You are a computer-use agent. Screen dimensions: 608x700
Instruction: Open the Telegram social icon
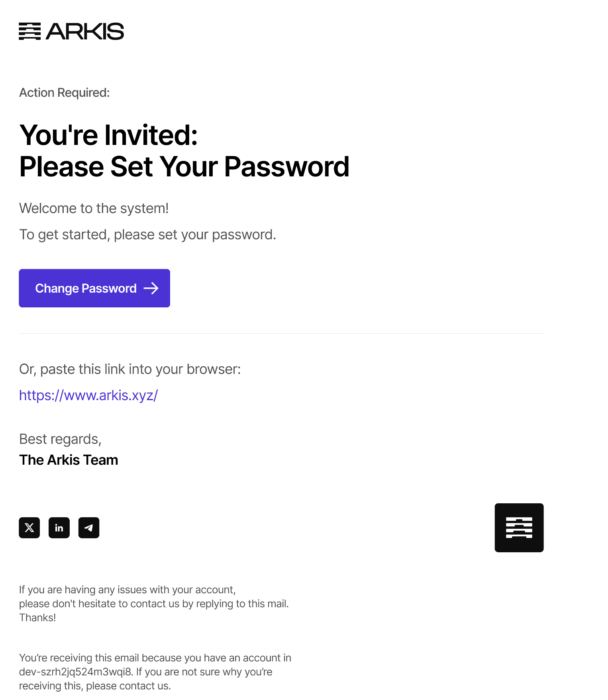(x=89, y=528)
